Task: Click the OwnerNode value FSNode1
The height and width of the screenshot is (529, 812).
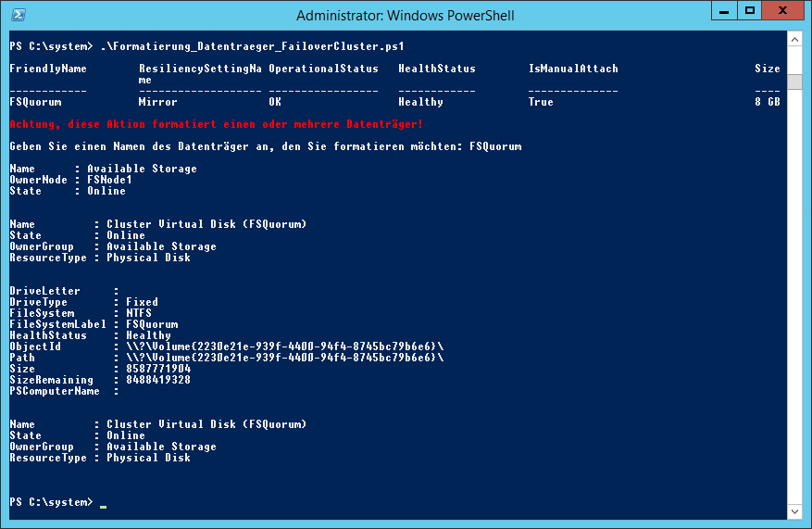Action: 110,180
